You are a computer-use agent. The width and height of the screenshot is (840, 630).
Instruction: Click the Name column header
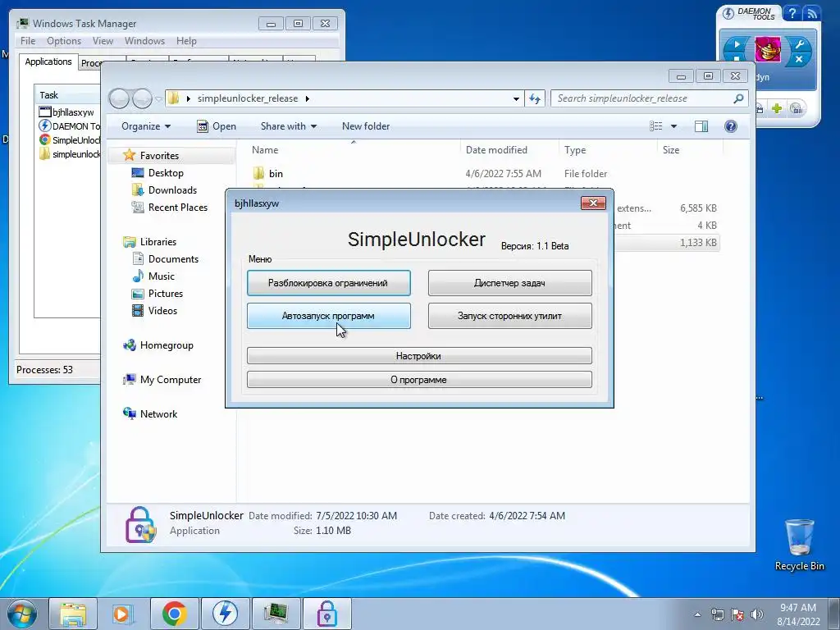tap(353, 150)
